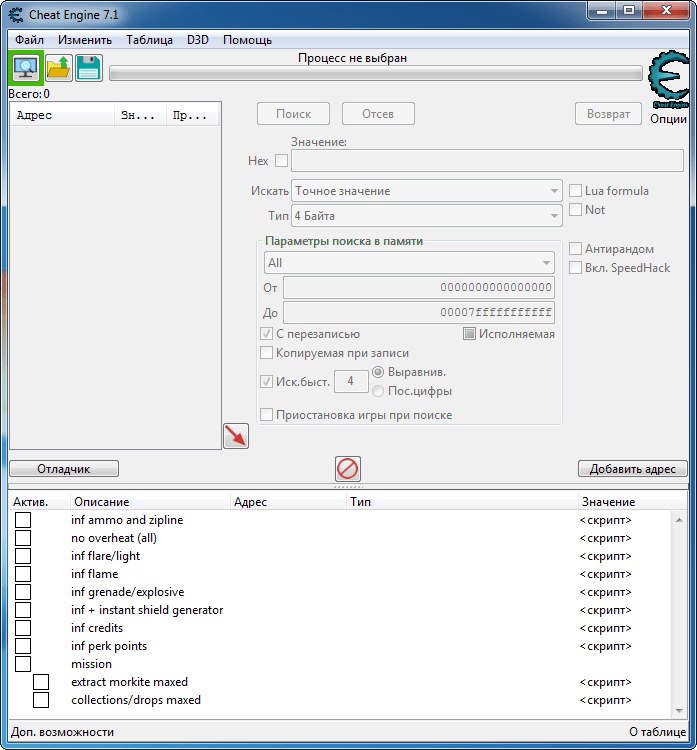The height and width of the screenshot is (750, 697).
Task: Click the Добавить адрес button
Action: (x=632, y=469)
